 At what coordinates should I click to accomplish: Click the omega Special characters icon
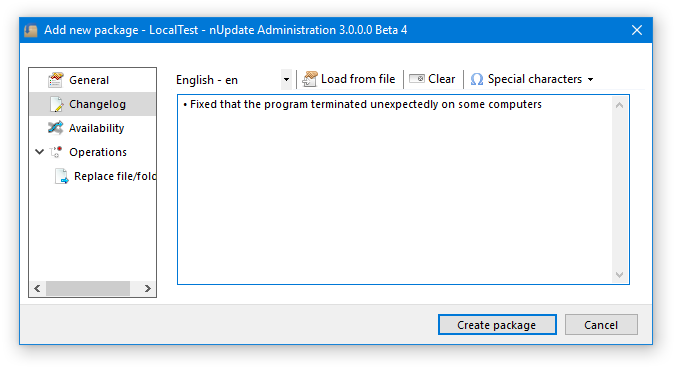click(x=476, y=79)
